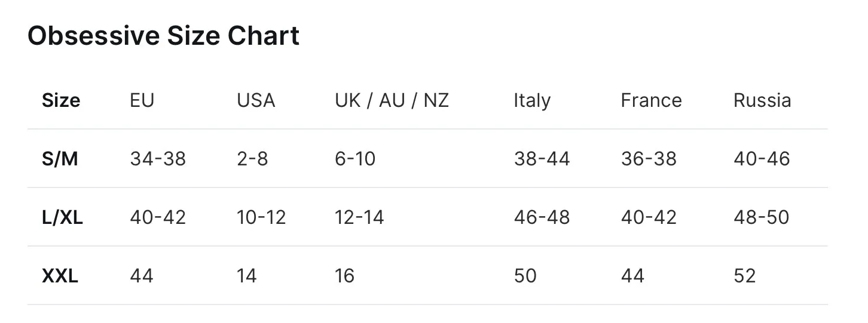Select the XXL row label

tap(60, 276)
